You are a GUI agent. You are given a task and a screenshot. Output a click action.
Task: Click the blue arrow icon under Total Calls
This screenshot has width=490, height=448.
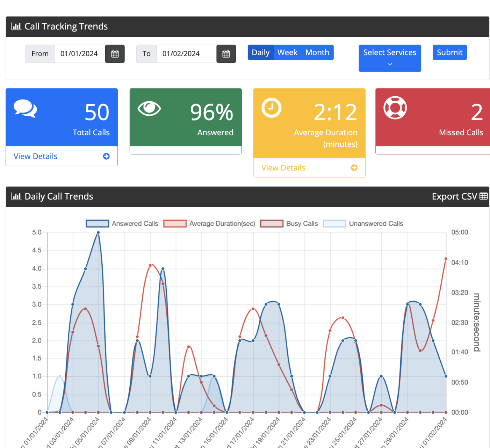[106, 156]
